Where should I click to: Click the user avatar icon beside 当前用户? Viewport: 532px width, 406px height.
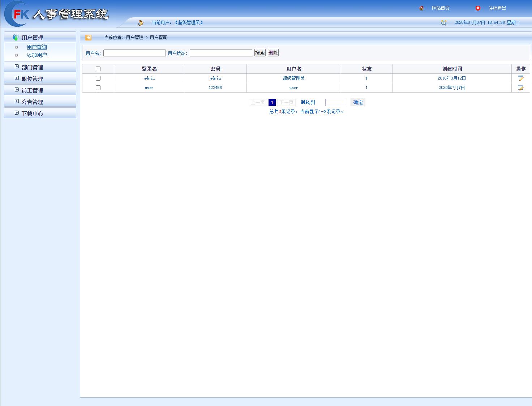tap(141, 22)
